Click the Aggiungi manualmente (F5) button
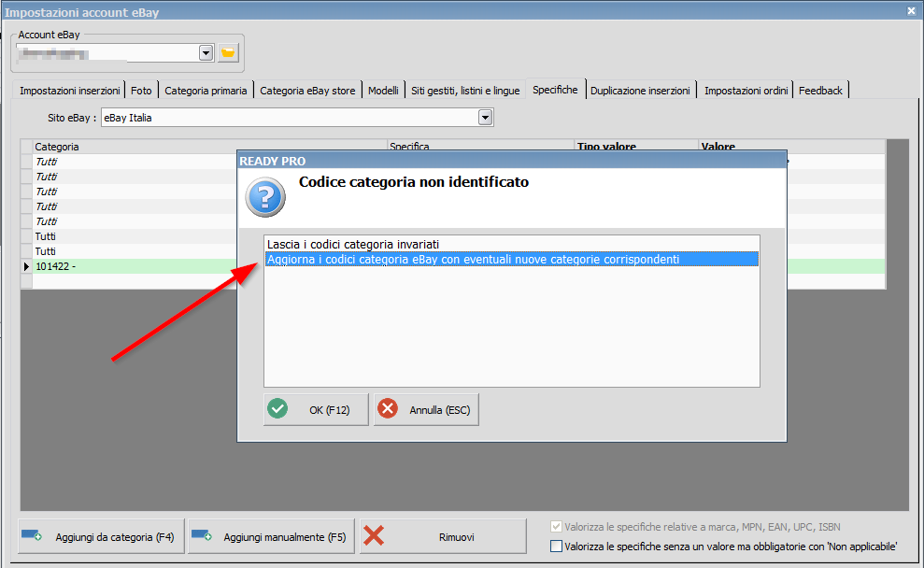The width and height of the screenshot is (924, 568). point(271,536)
